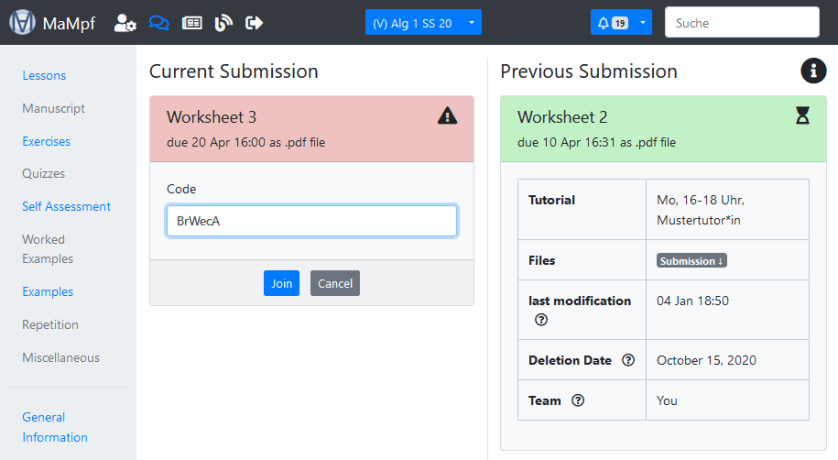Go to Self Assessment in sidebar
838x460 pixels.
tap(66, 207)
